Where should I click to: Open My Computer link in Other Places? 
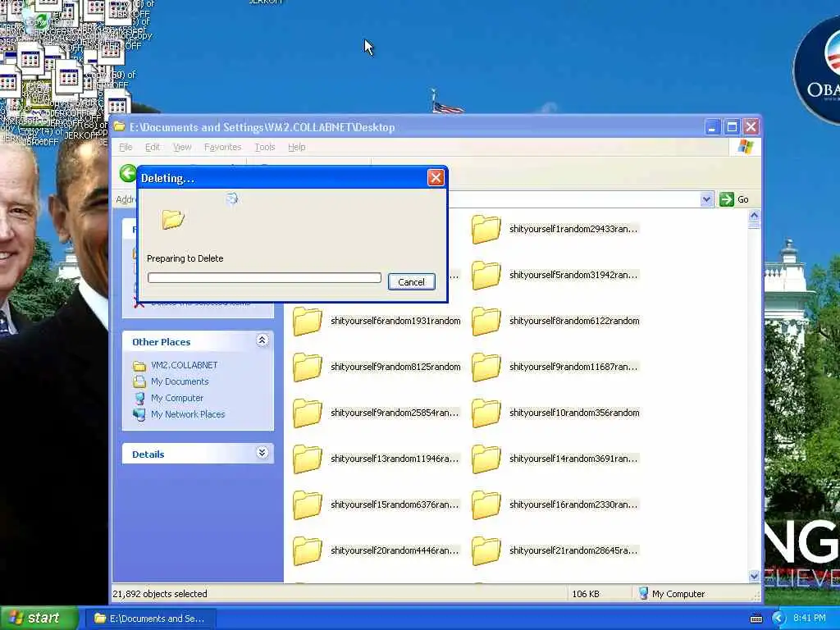(x=177, y=398)
